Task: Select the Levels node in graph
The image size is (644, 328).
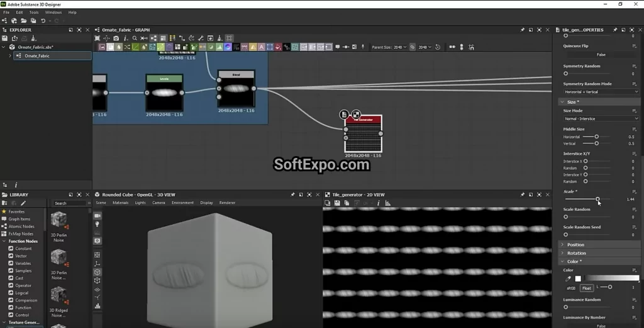Action: click(x=164, y=93)
